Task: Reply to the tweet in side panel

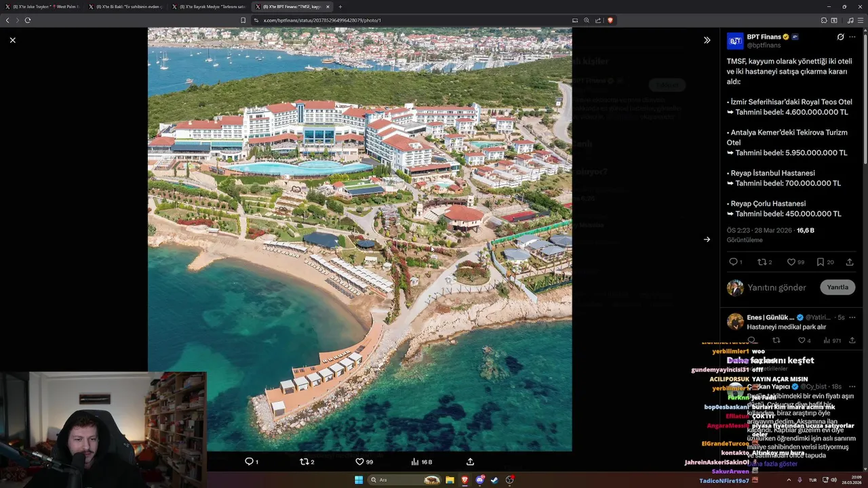Action: click(x=735, y=262)
